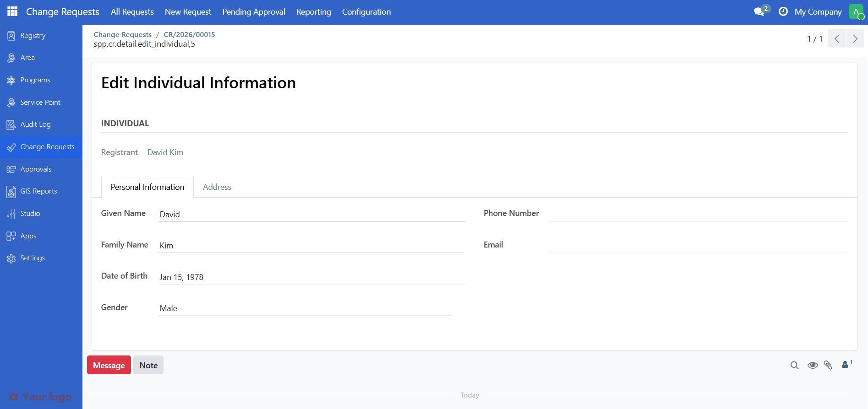Click the user avatar in top bar

point(856,12)
